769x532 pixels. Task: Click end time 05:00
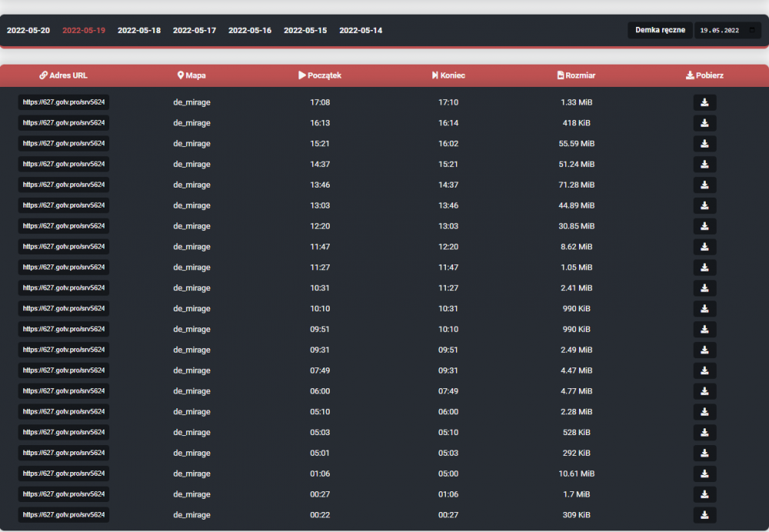click(448, 473)
